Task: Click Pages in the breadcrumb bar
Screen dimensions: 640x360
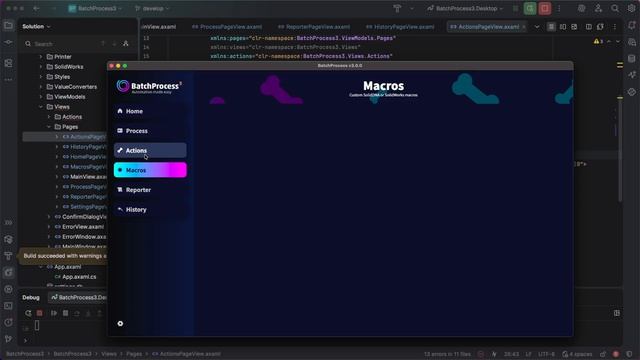Action: 134,354
